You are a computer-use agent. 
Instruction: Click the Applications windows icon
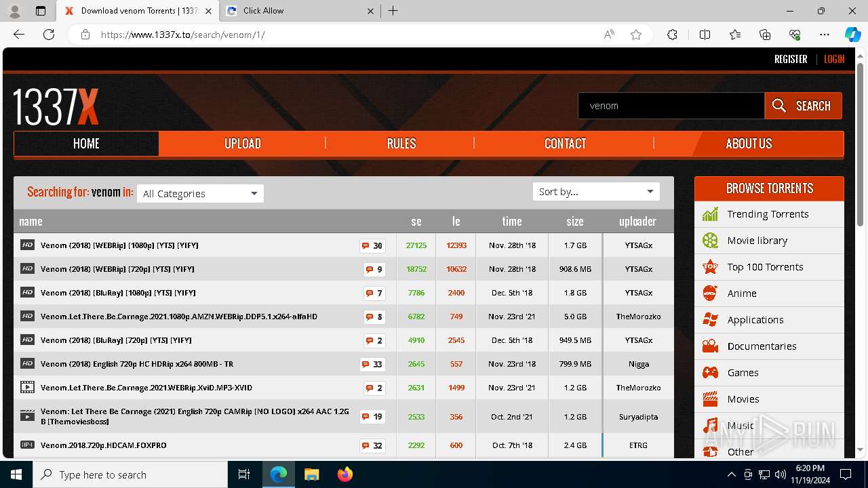tap(710, 320)
